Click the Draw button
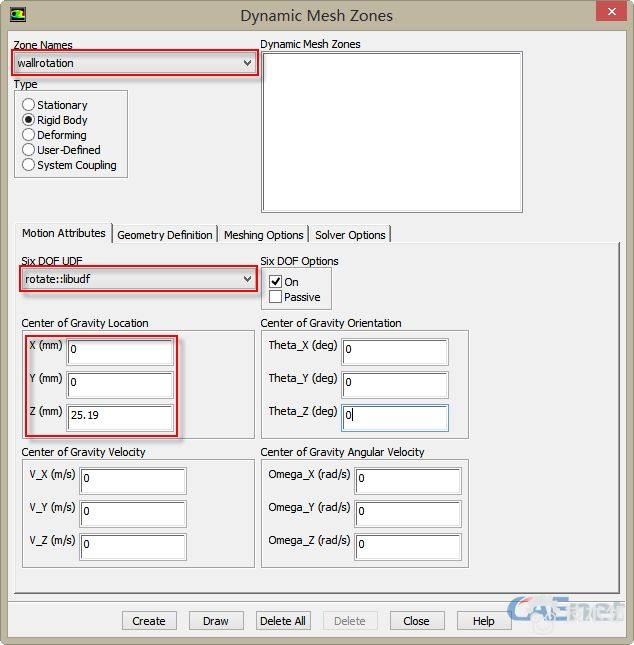The width and height of the screenshot is (634, 645). coord(216,621)
